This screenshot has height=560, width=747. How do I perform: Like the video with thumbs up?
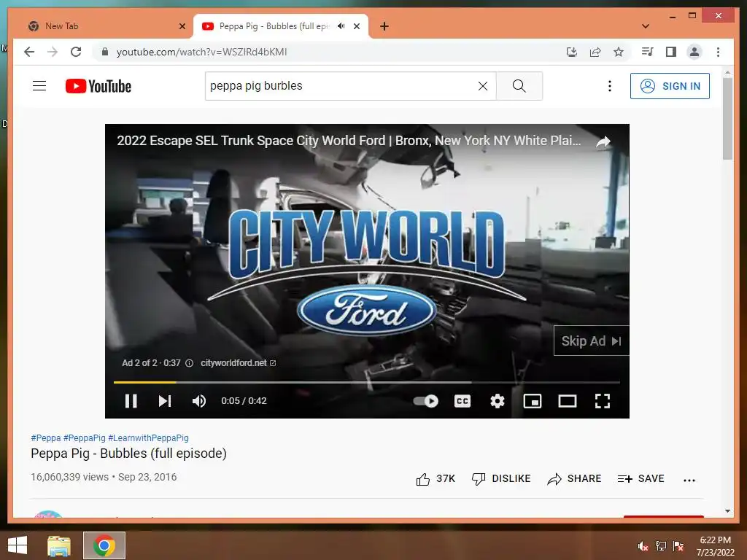(435, 478)
